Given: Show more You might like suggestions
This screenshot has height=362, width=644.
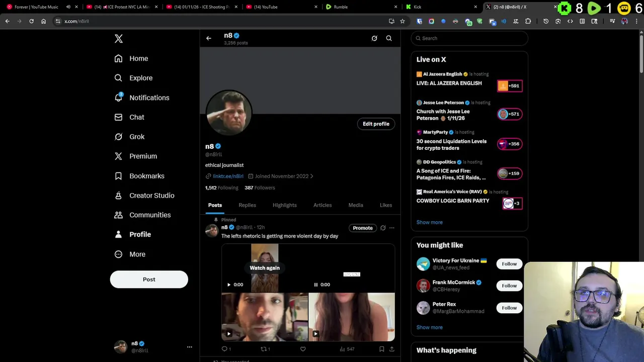Looking at the screenshot, I should click(x=430, y=327).
